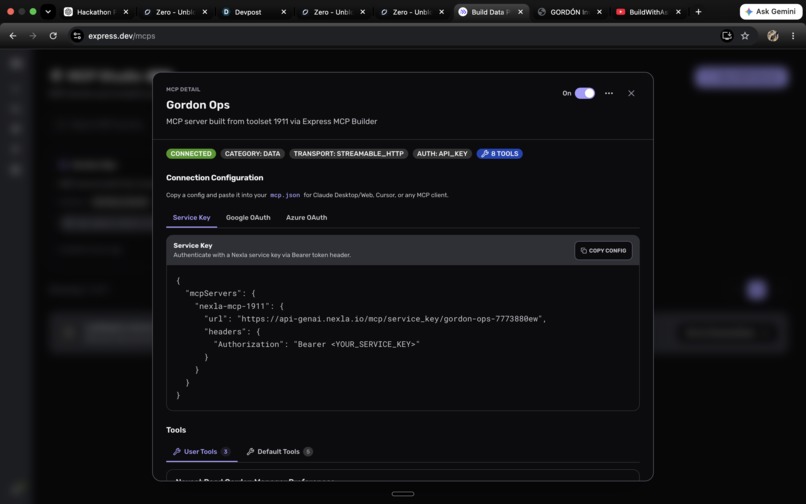Click the "nexla-mcp-1911" line in the config

[239, 306]
